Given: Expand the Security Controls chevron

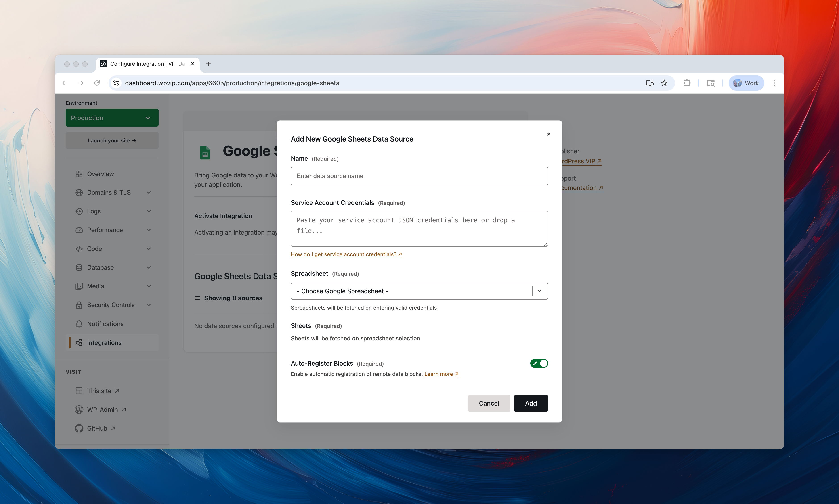Looking at the screenshot, I should (x=149, y=305).
